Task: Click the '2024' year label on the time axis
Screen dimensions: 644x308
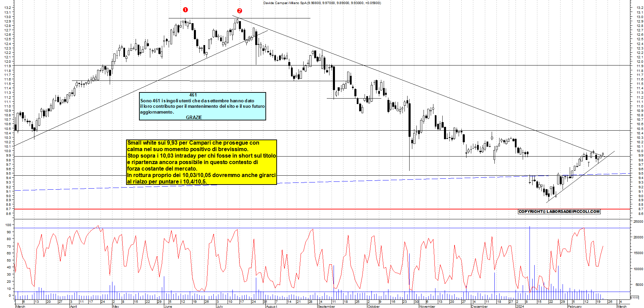Action: coord(520,306)
